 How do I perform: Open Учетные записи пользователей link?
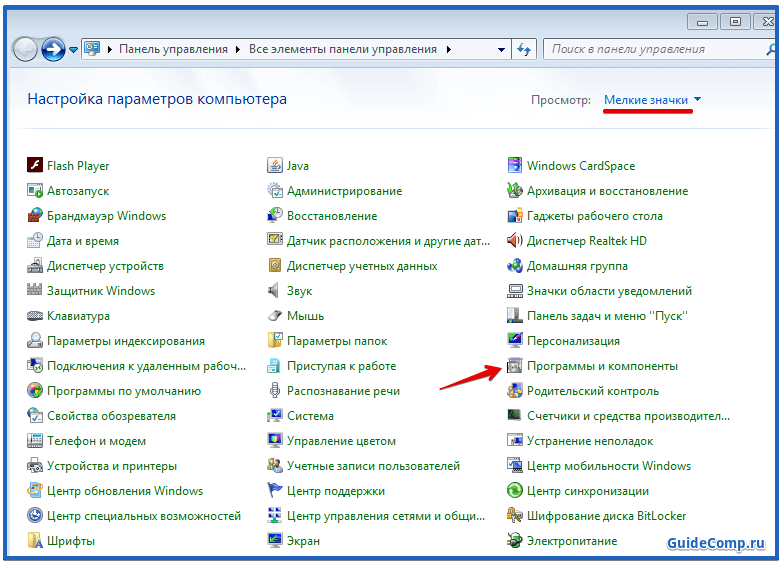tap(373, 466)
